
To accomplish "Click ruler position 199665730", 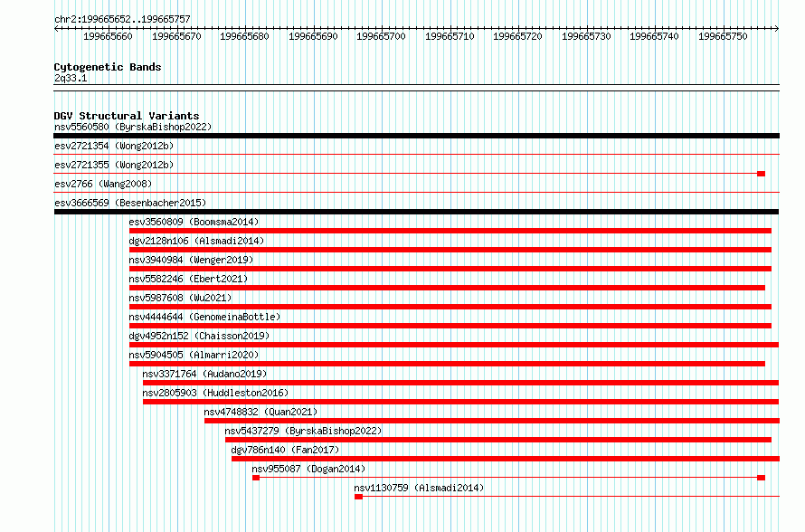I will (586, 36).
